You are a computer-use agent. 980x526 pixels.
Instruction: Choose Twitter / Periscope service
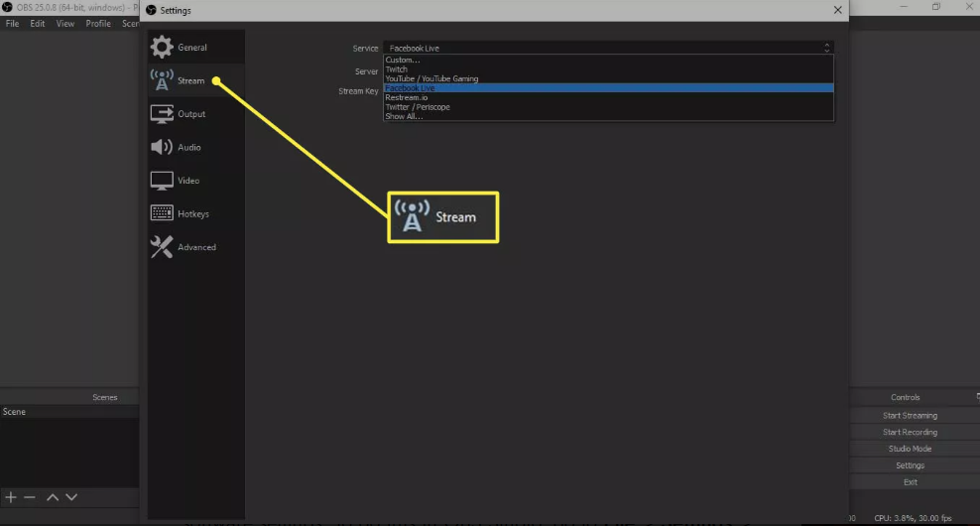pos(608,107)
